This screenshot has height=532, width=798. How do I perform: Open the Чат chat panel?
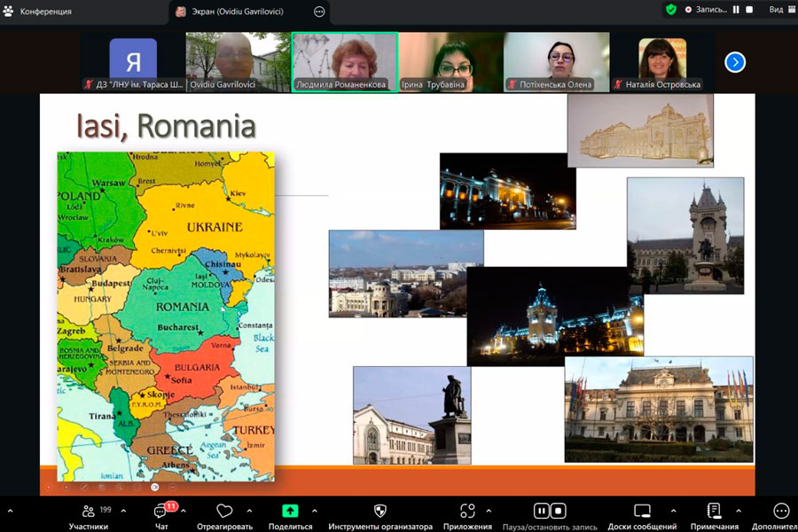click(x=161, y=512)
